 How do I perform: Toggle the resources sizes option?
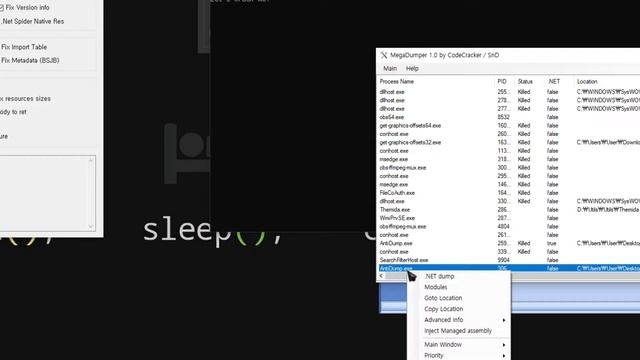[x=25, y=99]
